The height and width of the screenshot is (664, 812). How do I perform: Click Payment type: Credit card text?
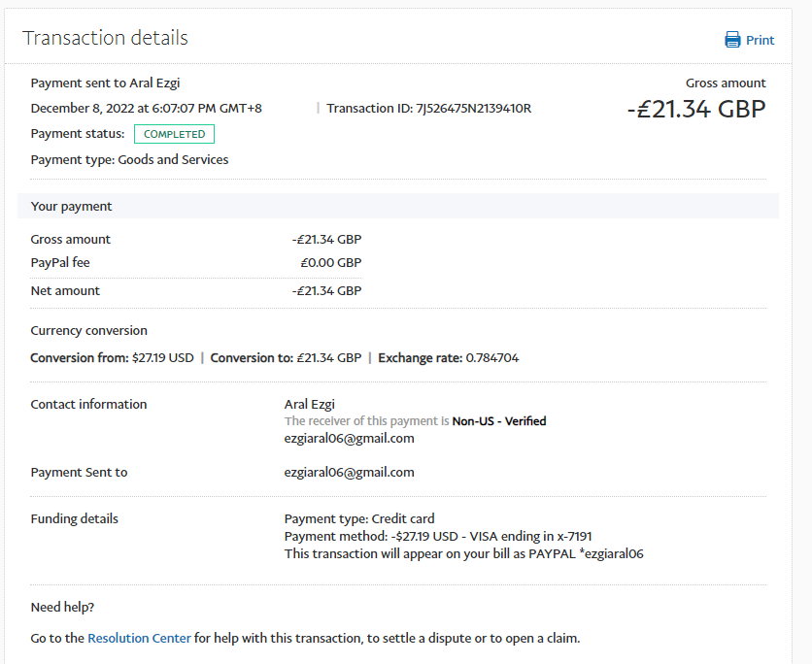[359, 518]
